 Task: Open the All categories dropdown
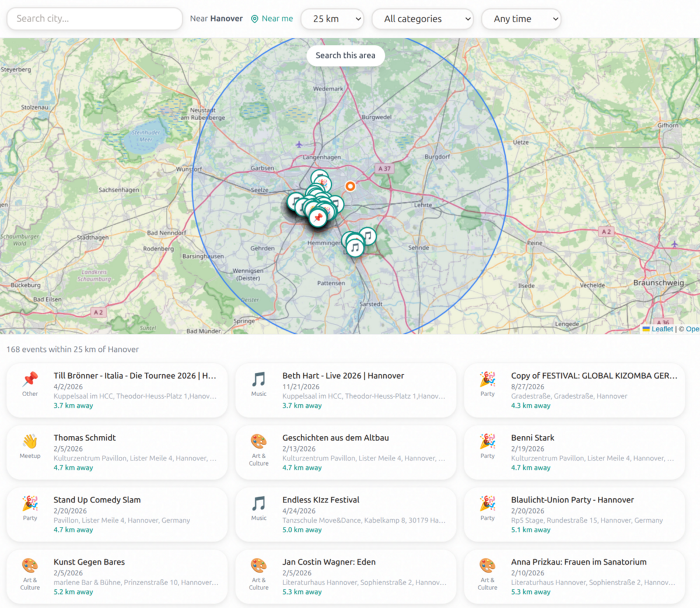(x=422, y=19)
